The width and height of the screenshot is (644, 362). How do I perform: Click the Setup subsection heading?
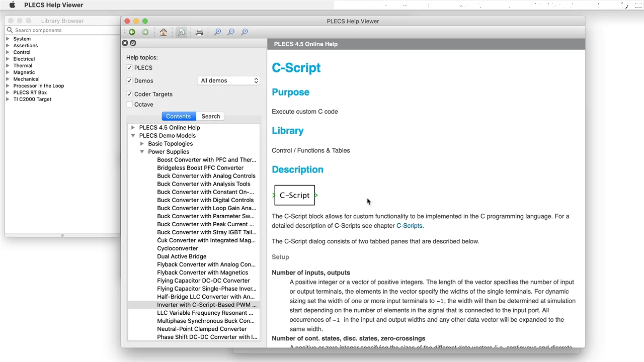(x=280, y=257)
